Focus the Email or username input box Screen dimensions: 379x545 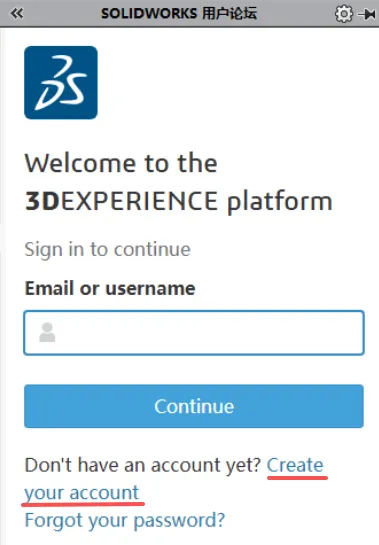point(194,333)
